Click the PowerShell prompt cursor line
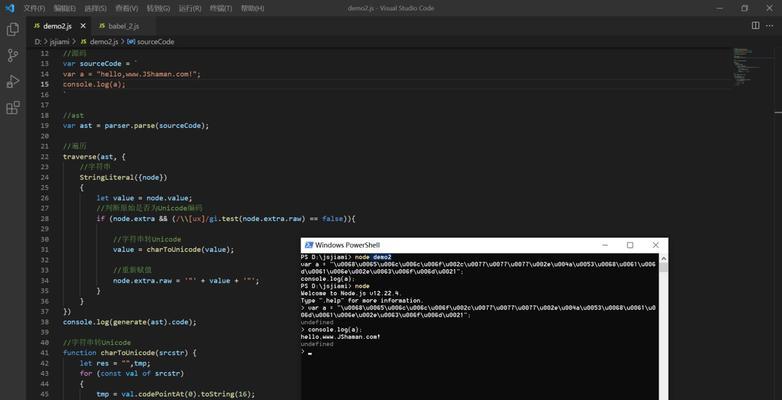 tap(306, 352)
